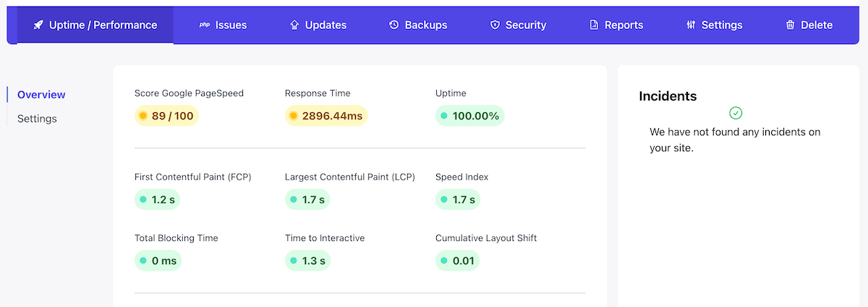Click the upload arrow icon beside Updates
Viewport: 868px width, 307px height.
(294, 25)
